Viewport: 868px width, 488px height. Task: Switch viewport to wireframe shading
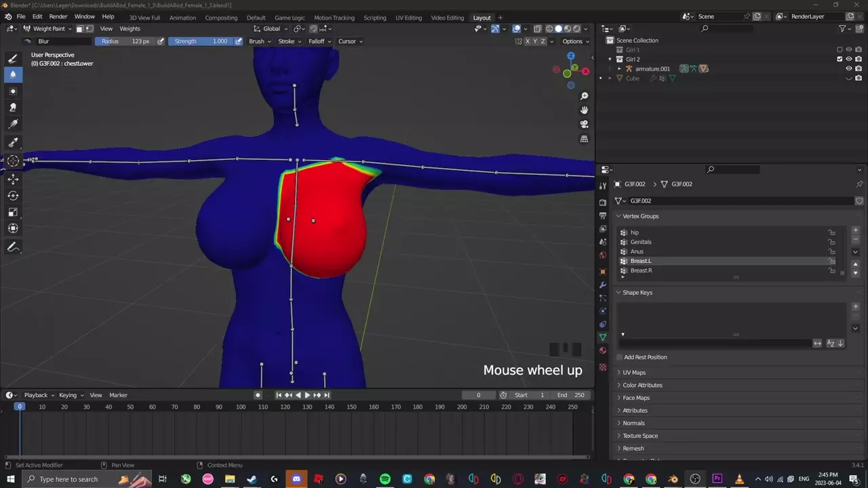[x=548, y=28]
